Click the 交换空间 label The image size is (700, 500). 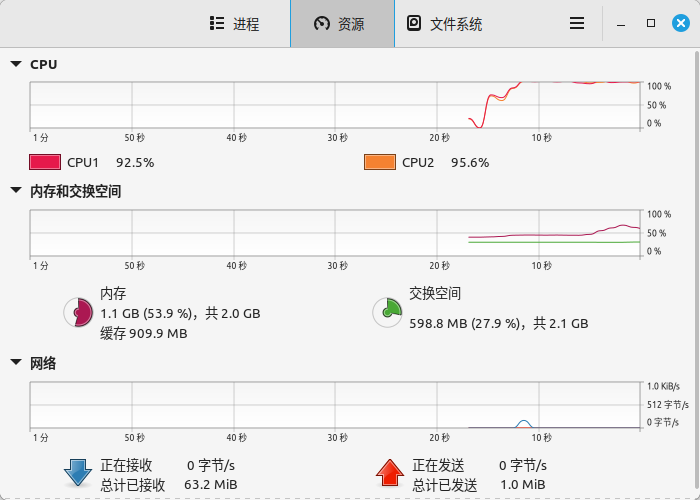click(x=435, y=293)
